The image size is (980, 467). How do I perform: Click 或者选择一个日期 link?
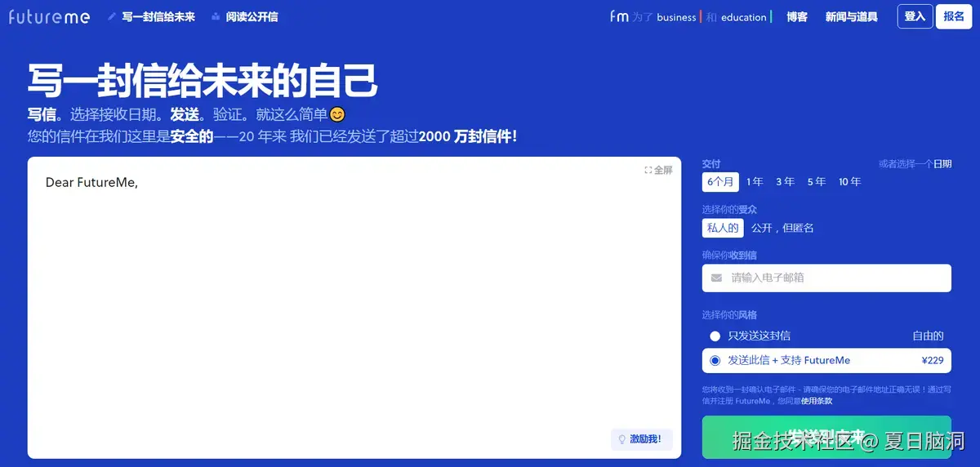pos(915,163)
